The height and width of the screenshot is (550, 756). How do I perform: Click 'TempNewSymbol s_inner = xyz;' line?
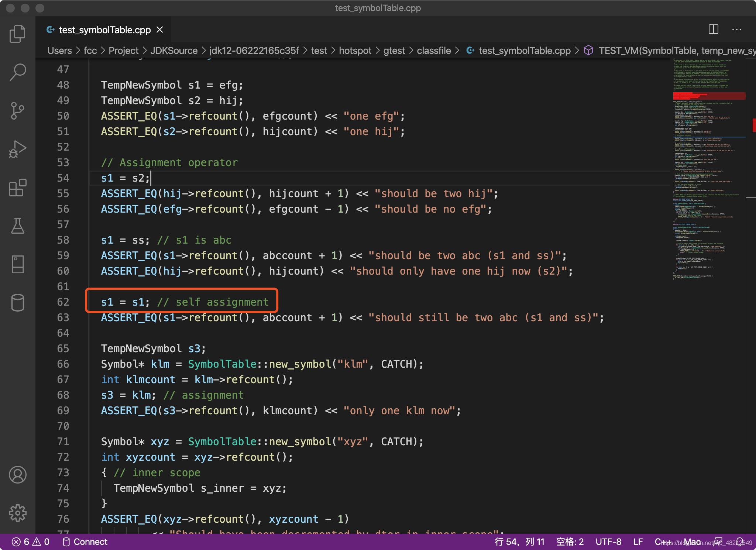coord(200,488)
